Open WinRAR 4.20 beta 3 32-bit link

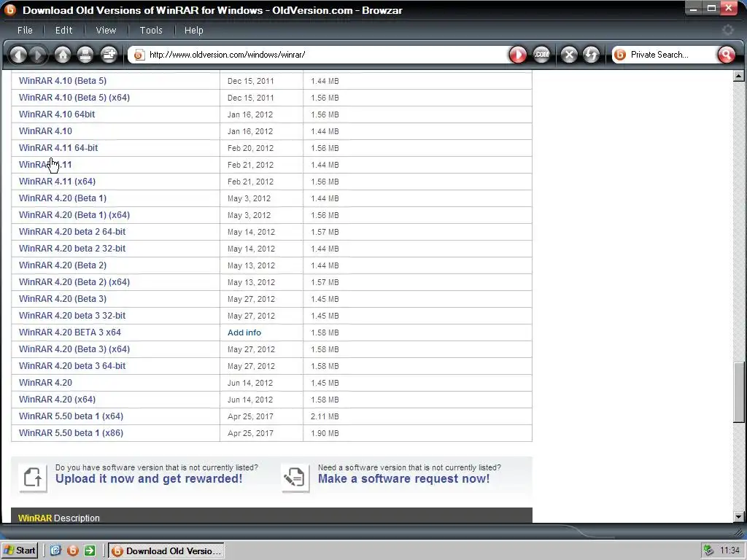tap(72, 316)
